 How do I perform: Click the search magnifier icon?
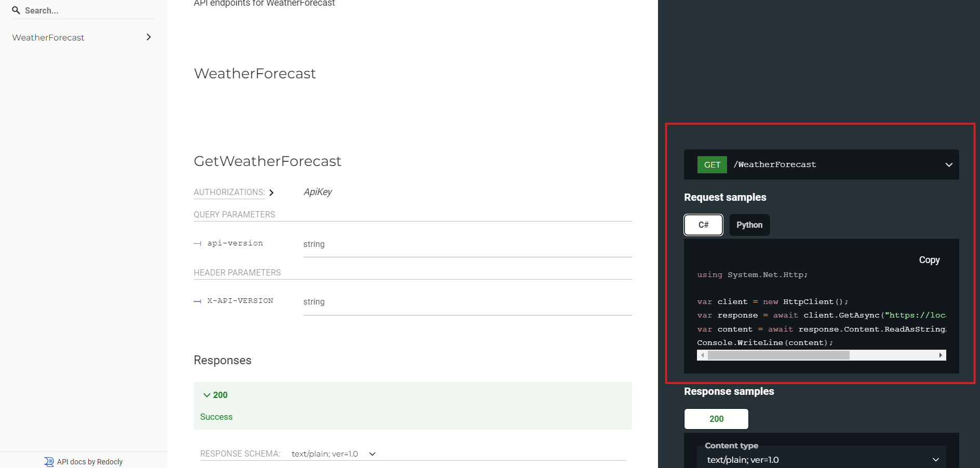[16, 10]
